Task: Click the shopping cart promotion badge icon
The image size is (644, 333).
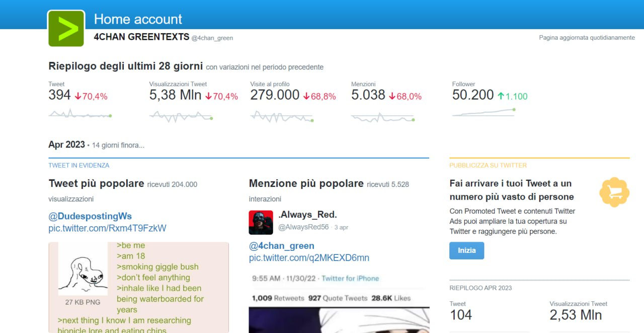Action: point(614,192)
